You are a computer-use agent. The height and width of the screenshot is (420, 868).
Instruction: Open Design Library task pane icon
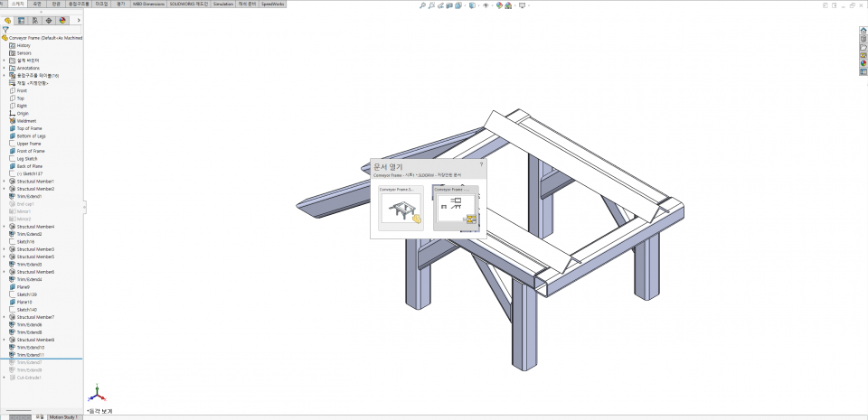click(x=863, y=39)
